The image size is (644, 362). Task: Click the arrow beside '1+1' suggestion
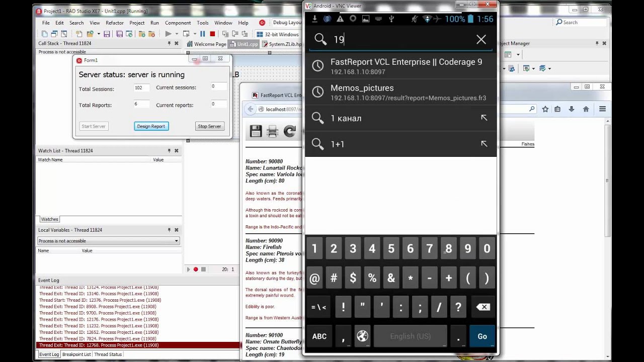click(x=484, y=144)
